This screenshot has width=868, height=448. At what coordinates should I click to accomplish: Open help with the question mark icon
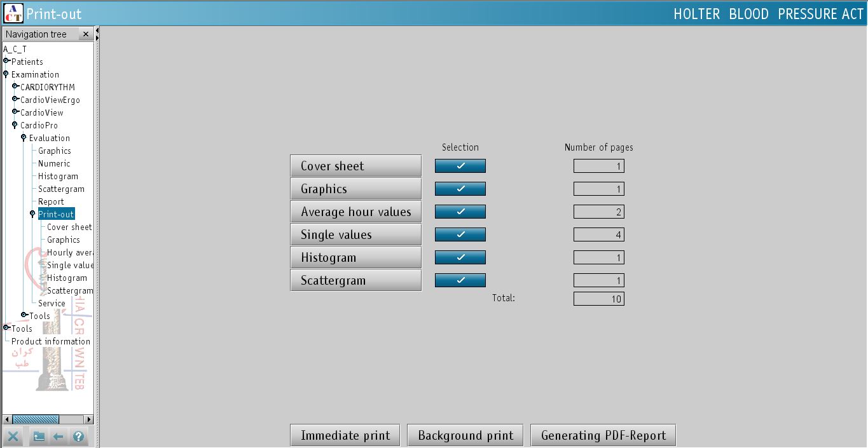[x=78, y=437]
